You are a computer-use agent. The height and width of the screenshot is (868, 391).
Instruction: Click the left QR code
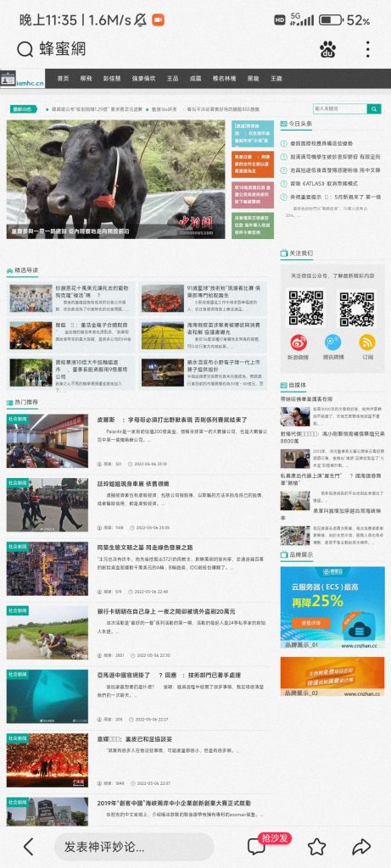[305, 308]
